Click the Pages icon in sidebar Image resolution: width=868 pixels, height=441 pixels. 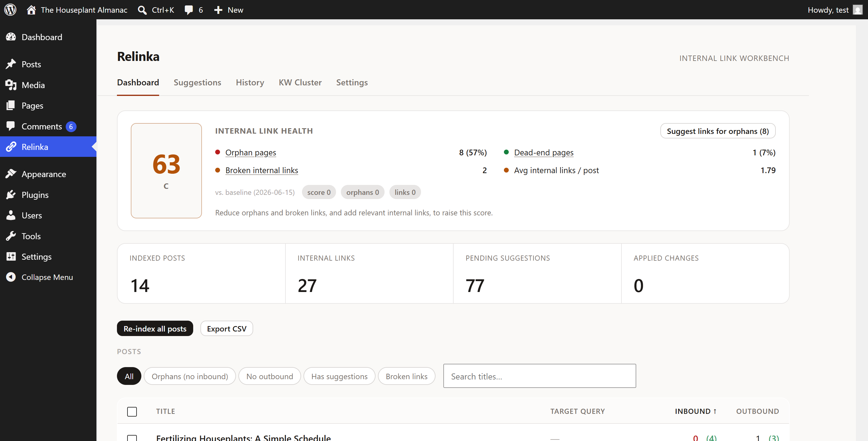tap(11, 106)
